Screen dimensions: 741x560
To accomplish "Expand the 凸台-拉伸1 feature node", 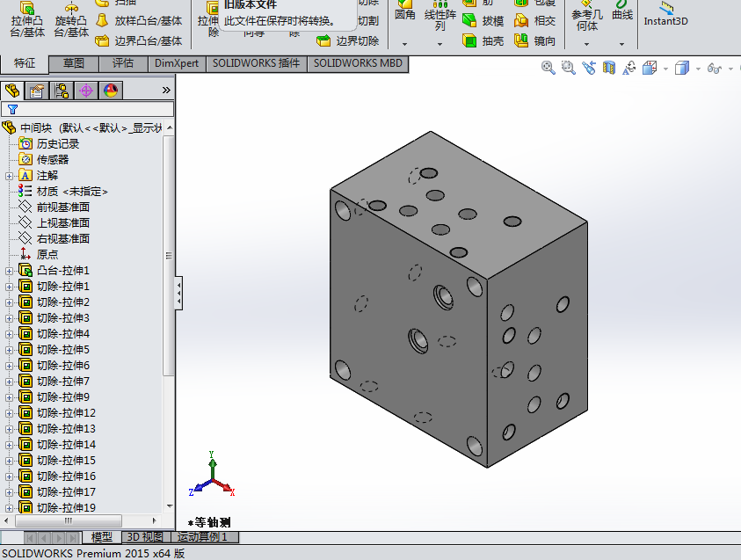I will [10, 271].
